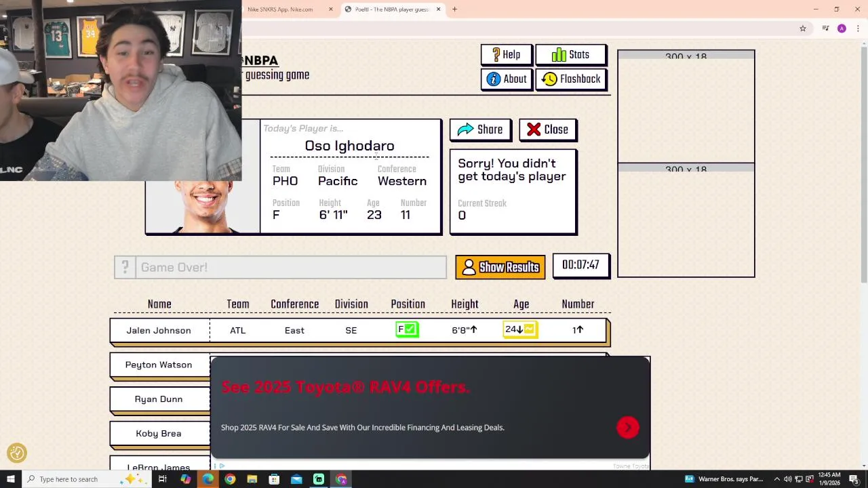
Task: Bookmark this page with the star icon
Action: pos(803,28)
